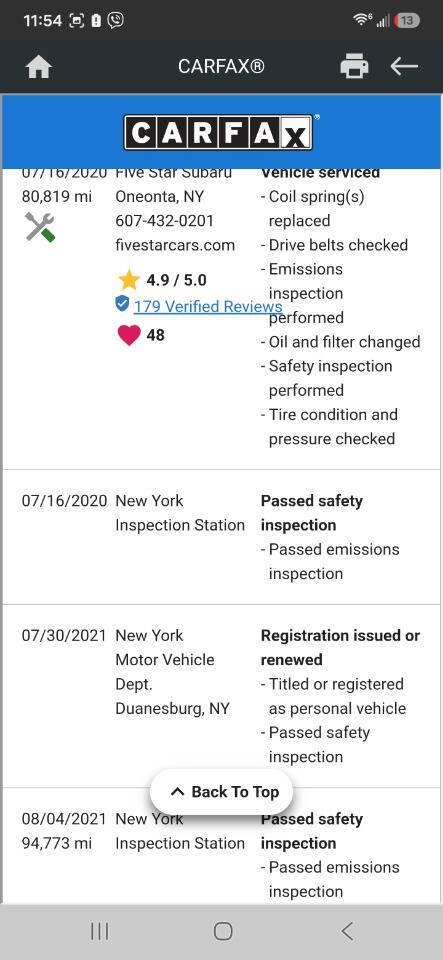Tap the home icon in header
Image resolution: width=443 pixels, height=960 pixels.
pos(39,67)
